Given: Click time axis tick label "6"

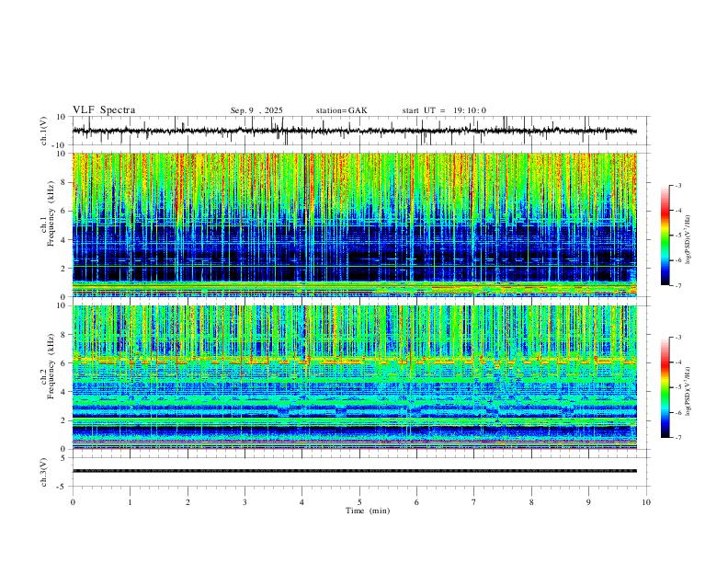Looking at the screenshot, I should 417,502.
